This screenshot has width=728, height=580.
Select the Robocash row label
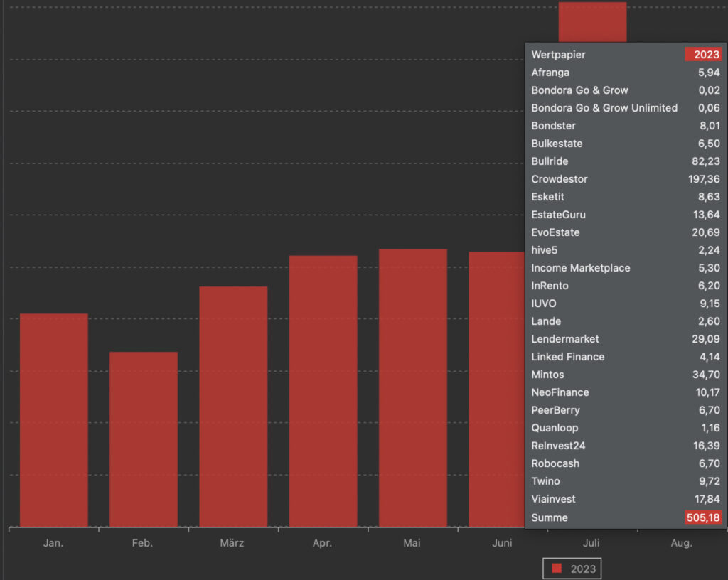[x=555, y=463]
